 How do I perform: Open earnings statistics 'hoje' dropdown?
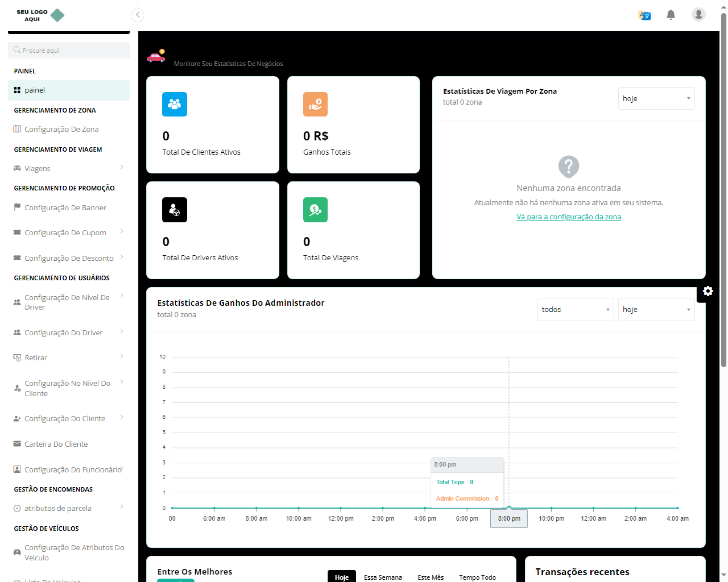coord(656,310)
